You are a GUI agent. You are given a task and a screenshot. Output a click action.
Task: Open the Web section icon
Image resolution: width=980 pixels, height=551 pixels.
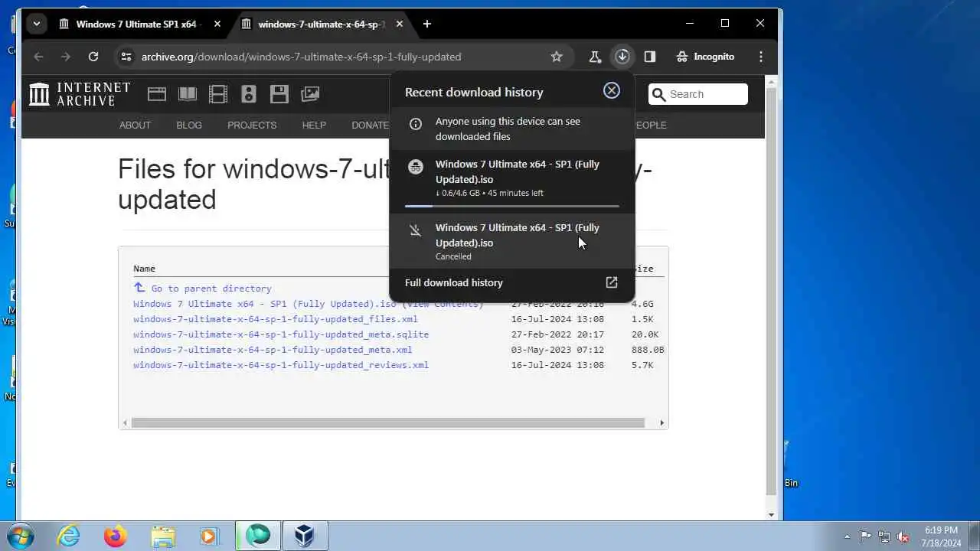157,94
